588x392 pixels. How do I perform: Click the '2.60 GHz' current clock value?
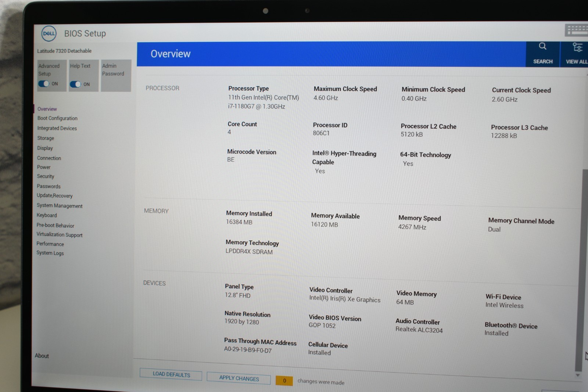505,100
